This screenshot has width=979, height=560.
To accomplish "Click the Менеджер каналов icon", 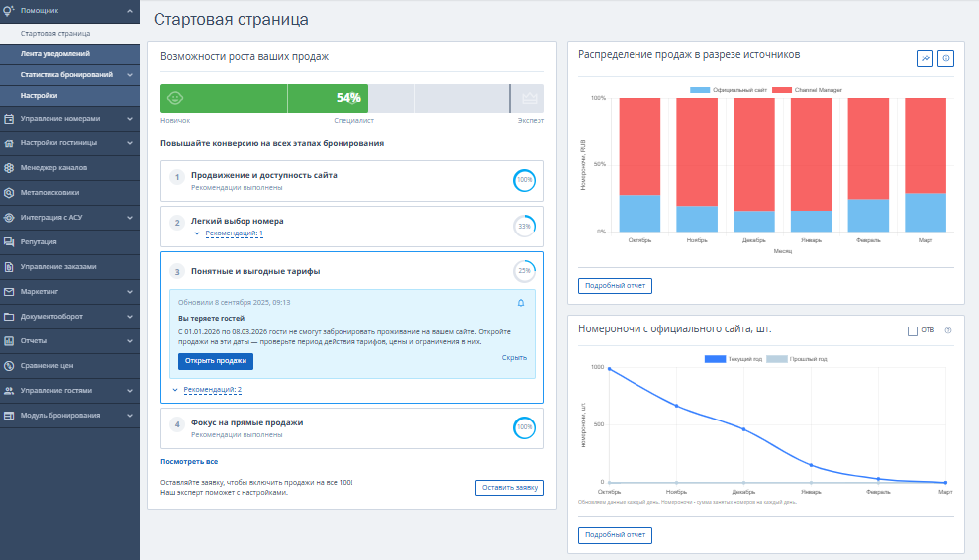I will click(x=9, y=168).
